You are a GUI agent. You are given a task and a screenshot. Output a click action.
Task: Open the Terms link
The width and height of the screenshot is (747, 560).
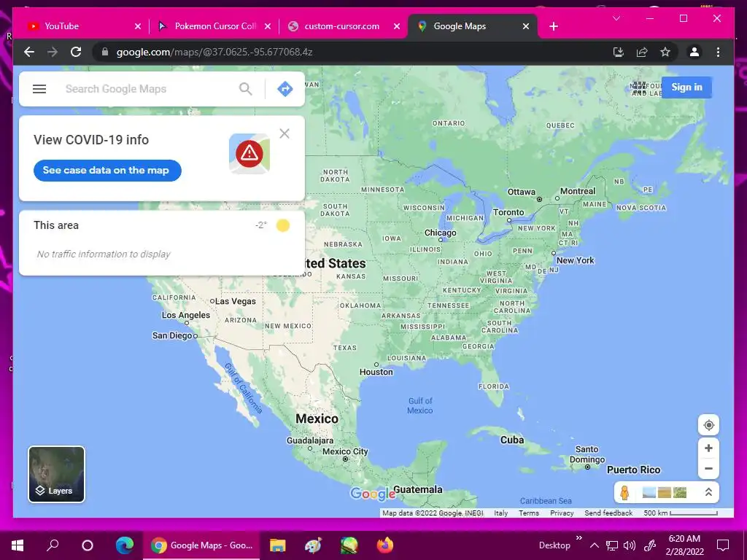tap(529, 513)
